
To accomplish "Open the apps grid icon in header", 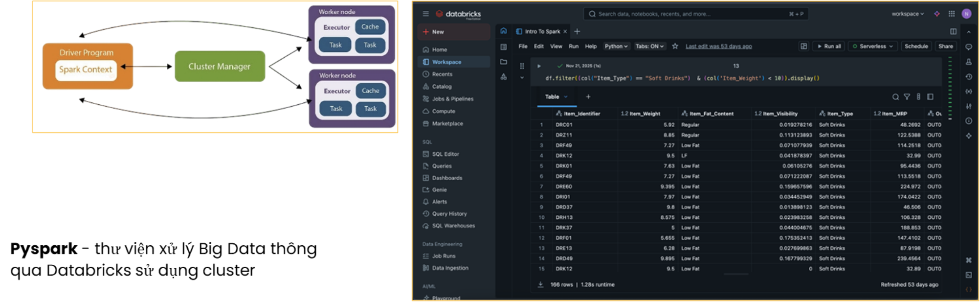I will pyautogui.click(x=952, y=14).
